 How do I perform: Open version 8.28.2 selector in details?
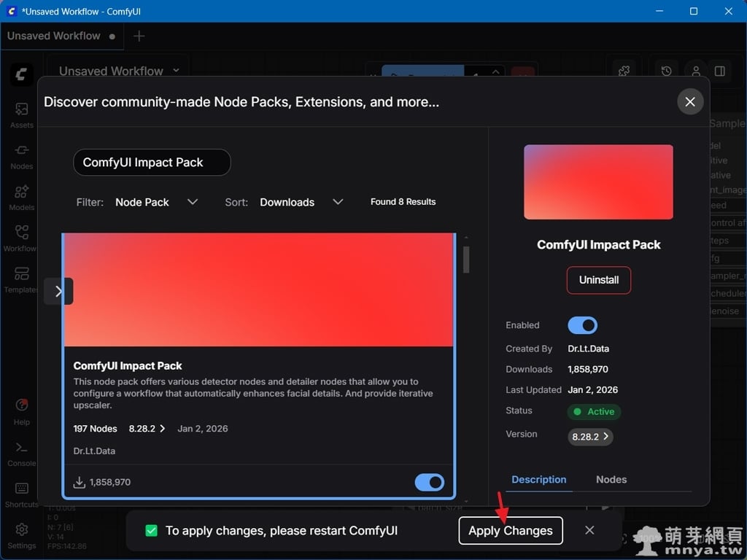click(x=590, y=437)
